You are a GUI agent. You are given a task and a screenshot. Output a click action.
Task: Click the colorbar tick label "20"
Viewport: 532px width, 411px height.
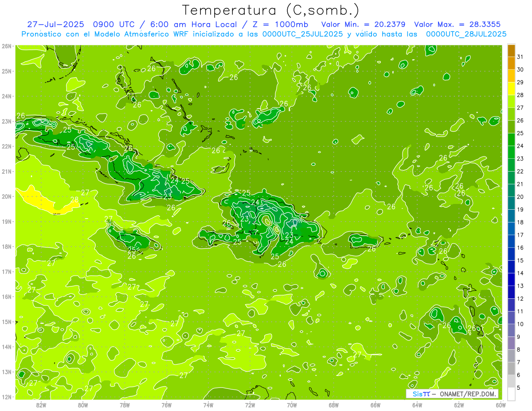pyautogui.click(x=520, y=197)
